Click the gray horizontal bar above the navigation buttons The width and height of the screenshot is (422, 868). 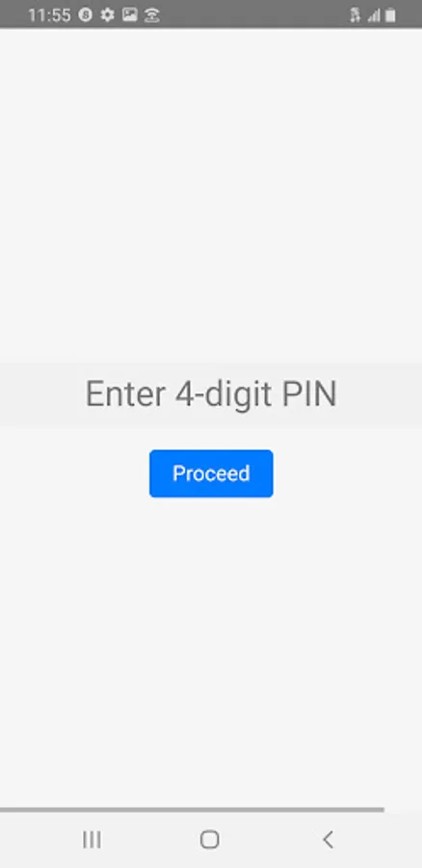point(192,809)
